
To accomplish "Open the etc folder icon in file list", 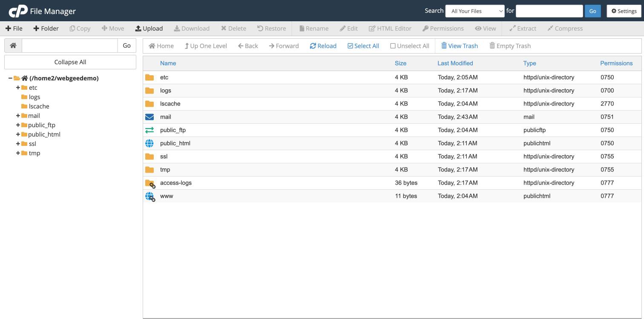I will pos(149,77).
